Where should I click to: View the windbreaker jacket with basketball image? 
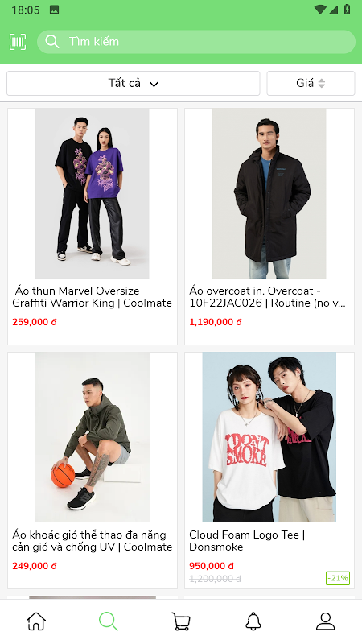(x=93, y=437)
